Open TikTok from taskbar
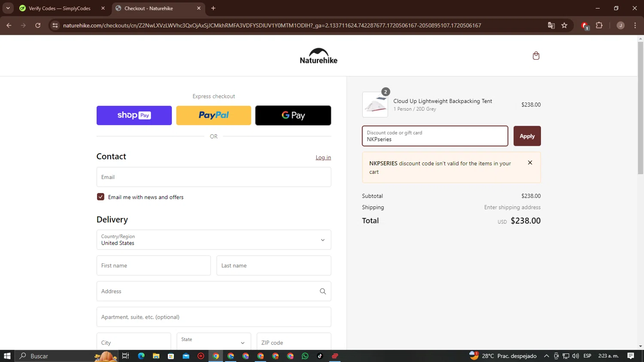The height and width of the screenshot is (362, 644). pos(320,356)
